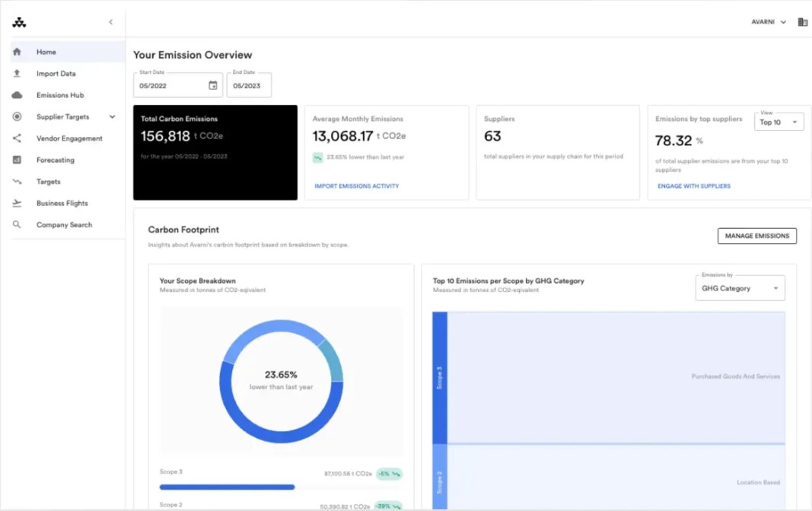Open the Top 10 view dropdown

(779, 122)
